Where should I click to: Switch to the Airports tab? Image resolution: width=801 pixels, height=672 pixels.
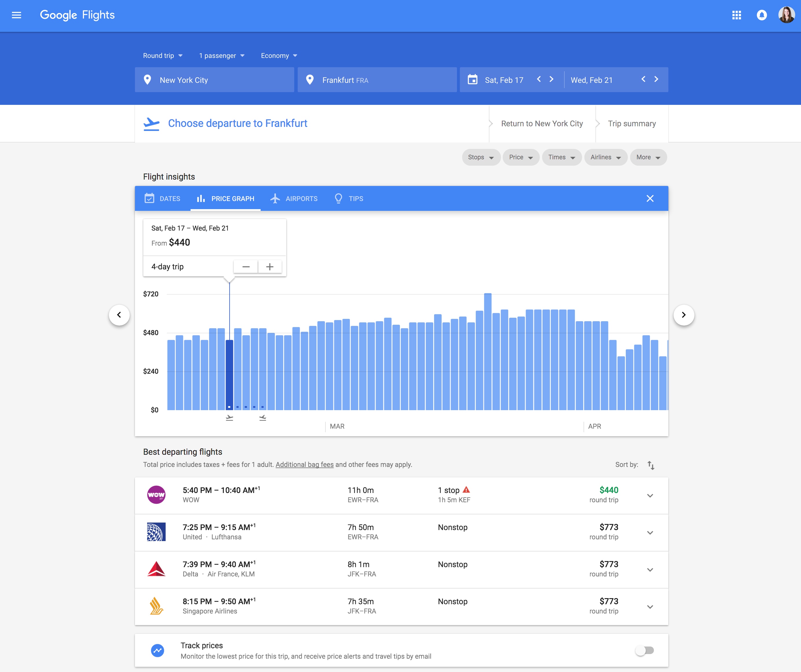pos(294,198)
